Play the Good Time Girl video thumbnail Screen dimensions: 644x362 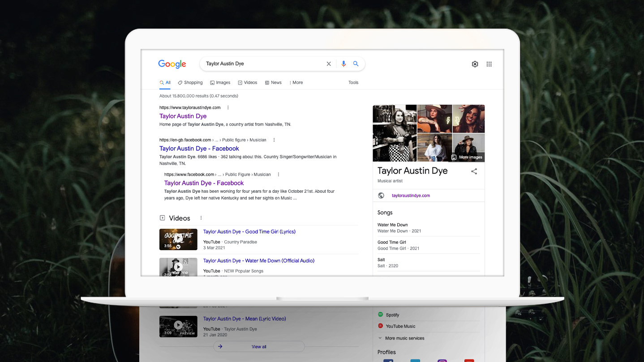(178, 239)
